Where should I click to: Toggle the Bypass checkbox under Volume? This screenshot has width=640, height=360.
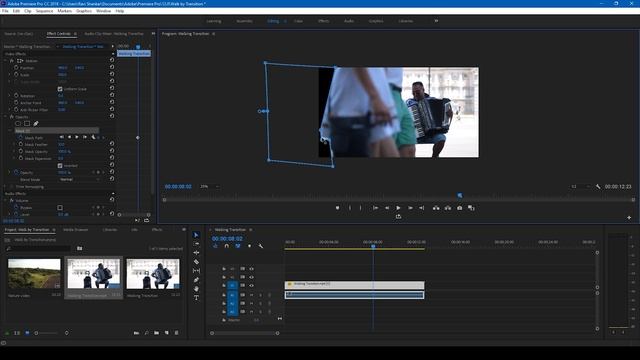60,207
